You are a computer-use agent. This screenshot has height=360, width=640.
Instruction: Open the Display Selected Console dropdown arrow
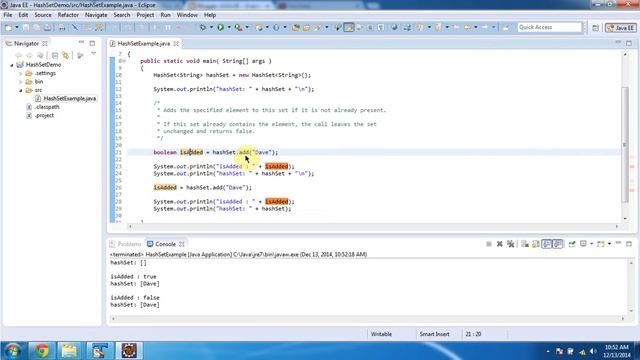(591, 244)
